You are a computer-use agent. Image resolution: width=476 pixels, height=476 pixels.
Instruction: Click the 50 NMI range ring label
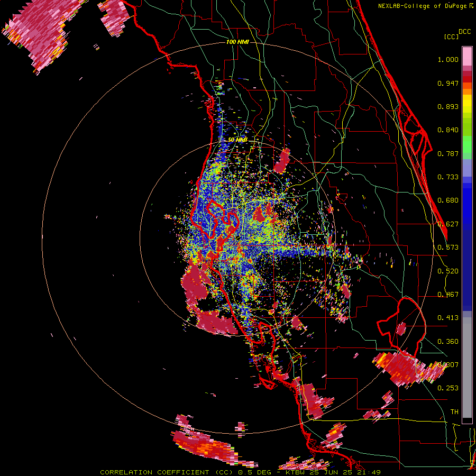pyautogui.click(x=237, y=140)
